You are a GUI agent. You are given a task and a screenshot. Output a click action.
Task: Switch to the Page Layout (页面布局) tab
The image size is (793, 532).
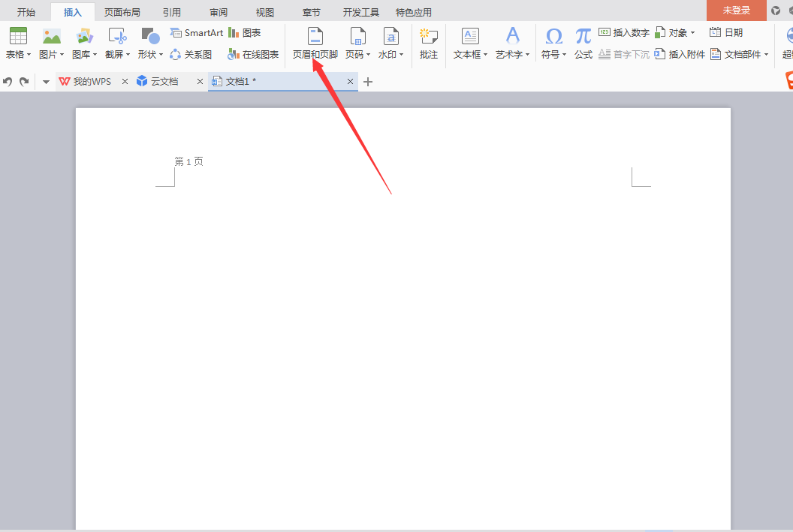pyautogui.click(x=122, y=12)
